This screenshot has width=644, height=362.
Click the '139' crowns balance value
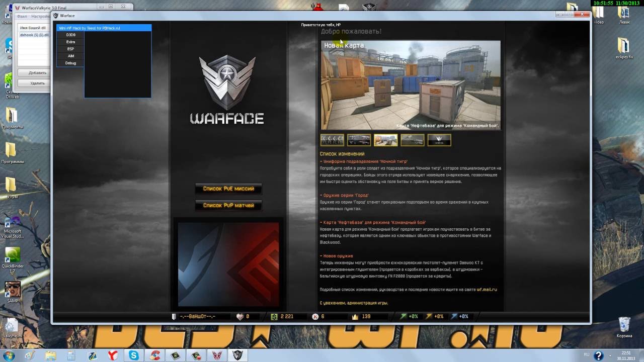click(366, 317)
